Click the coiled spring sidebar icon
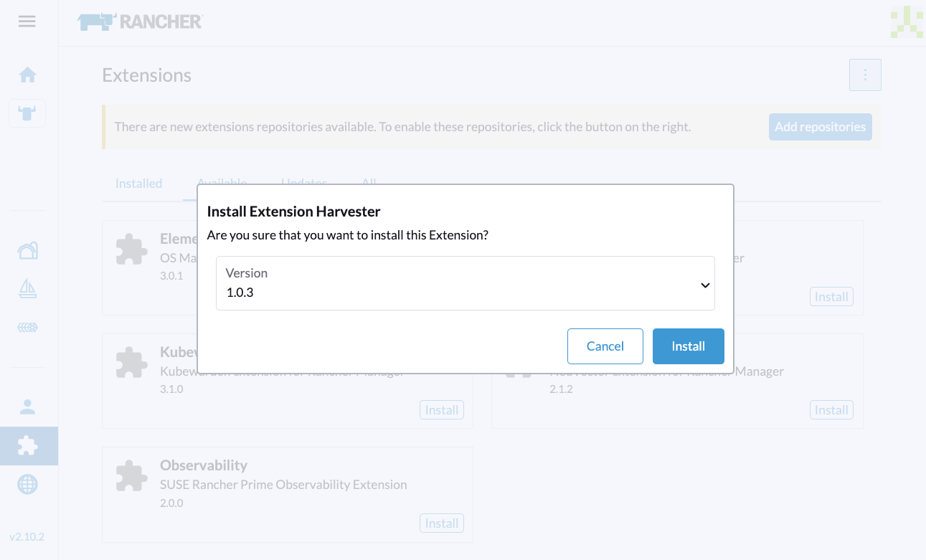 tap(27, 327)
